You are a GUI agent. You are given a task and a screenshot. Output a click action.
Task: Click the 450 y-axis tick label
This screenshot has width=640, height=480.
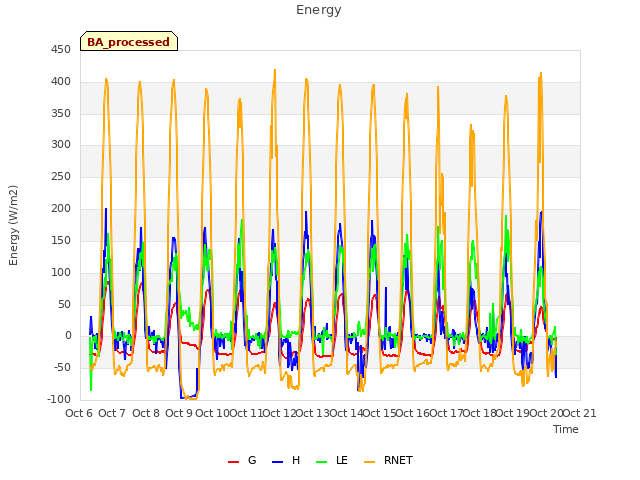61,50
